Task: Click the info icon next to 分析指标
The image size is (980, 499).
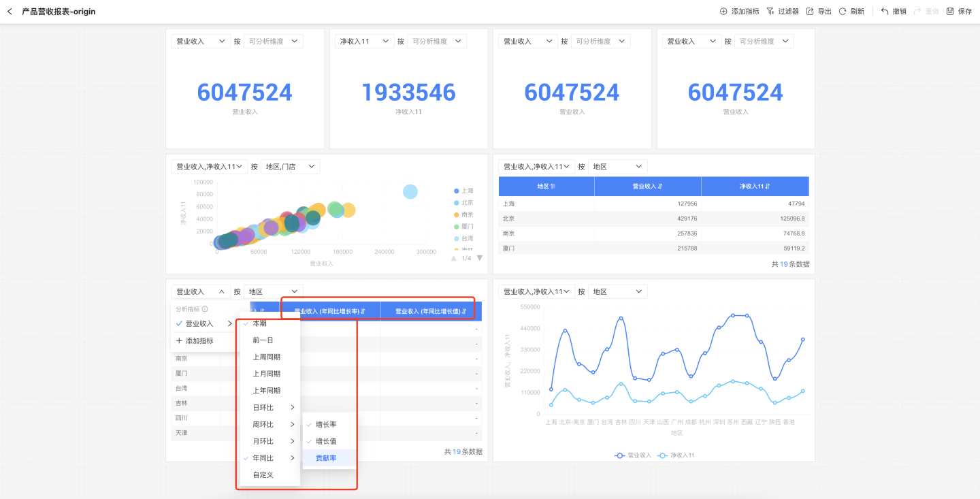Action: click(x=205, y=309)
